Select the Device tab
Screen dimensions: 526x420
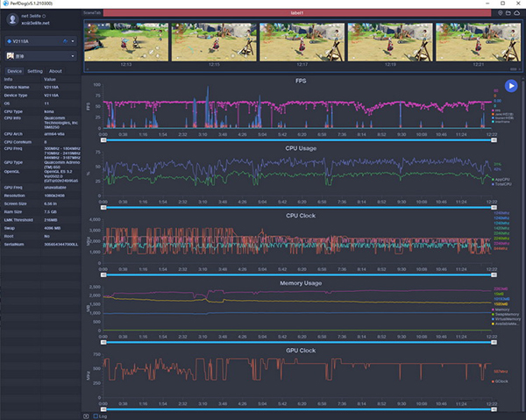[x=14, y=71]
